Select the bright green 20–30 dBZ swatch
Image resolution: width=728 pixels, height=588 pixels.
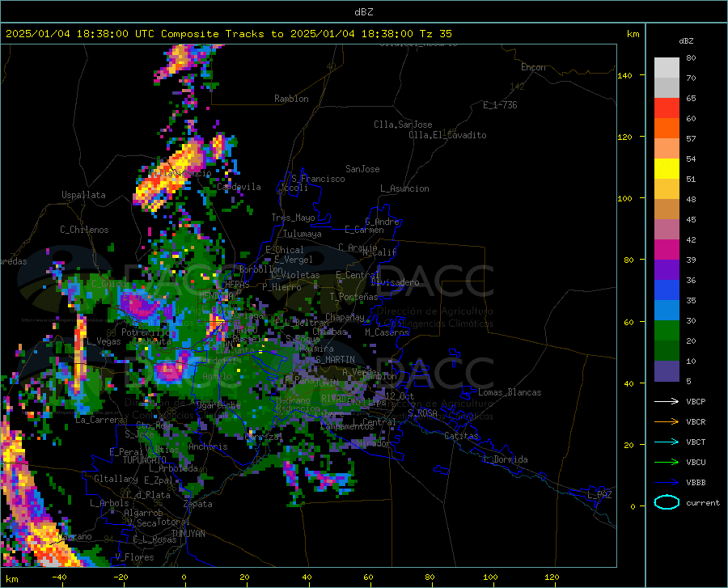pos(667,331)
